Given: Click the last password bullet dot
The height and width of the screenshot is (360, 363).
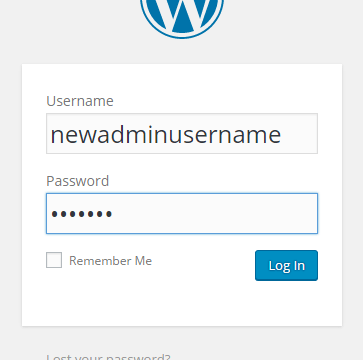Looking at the screenshot, I should point(109,214).
